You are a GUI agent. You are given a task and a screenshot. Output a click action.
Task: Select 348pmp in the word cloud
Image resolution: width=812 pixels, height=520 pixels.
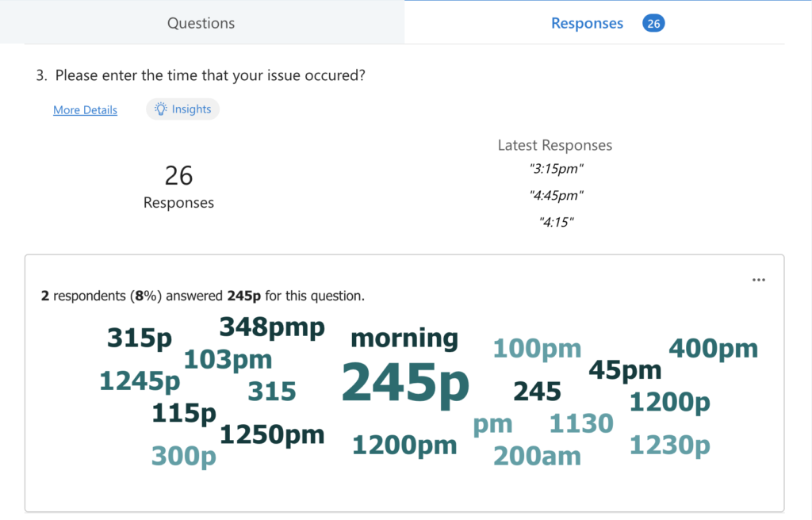(272, 327)
